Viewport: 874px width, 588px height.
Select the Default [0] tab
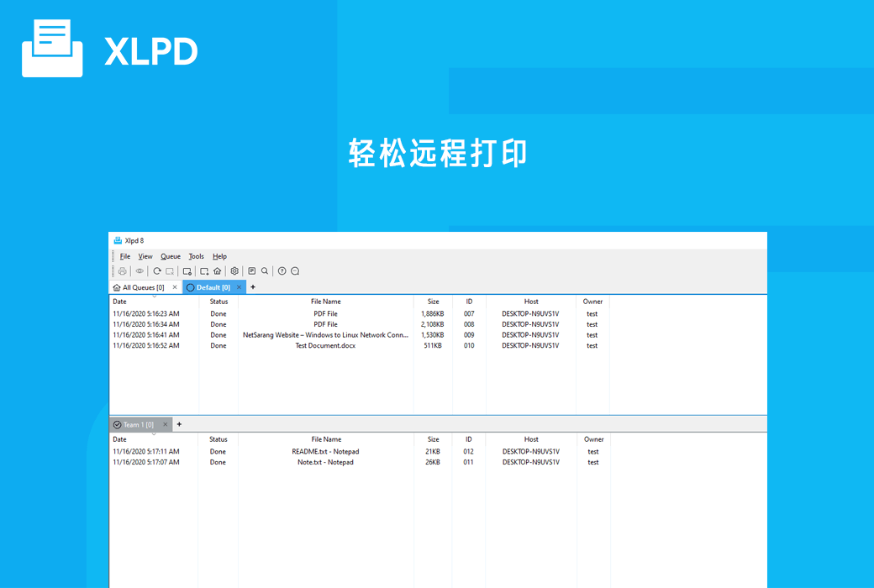213,287
